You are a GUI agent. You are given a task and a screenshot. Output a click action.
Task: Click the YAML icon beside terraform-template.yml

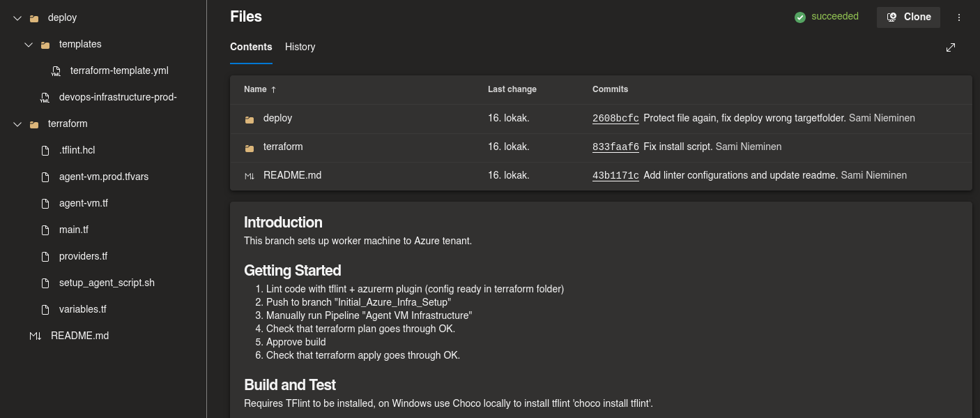56,70
